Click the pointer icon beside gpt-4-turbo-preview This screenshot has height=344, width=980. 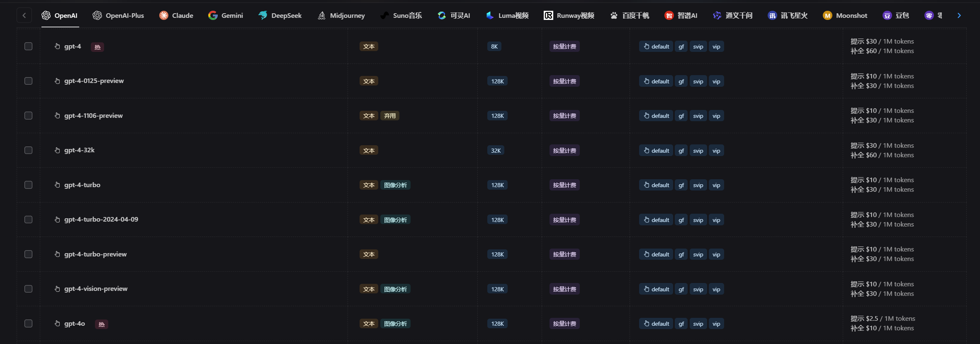(x=57, y=254)
